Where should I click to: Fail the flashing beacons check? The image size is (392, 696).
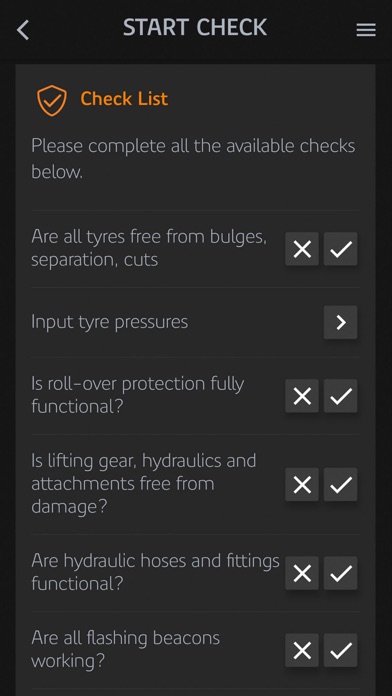pos(302,650)
